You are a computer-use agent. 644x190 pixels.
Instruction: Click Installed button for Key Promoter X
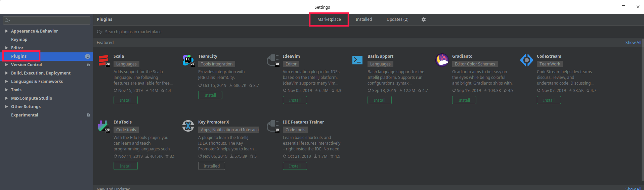click(212, 166)
